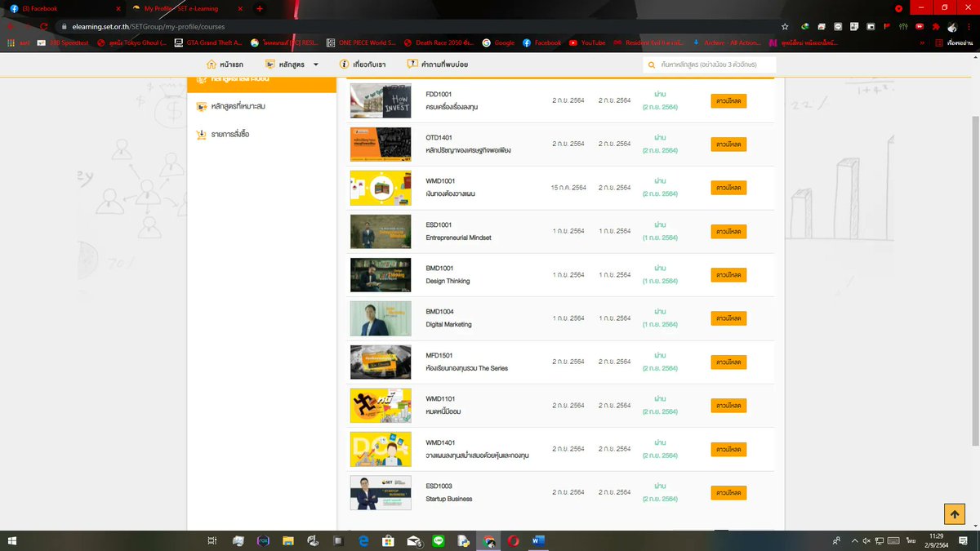Open the ONE PIECE World bookmark
Viewport: 980px width, 551px height.
(360, 42)
